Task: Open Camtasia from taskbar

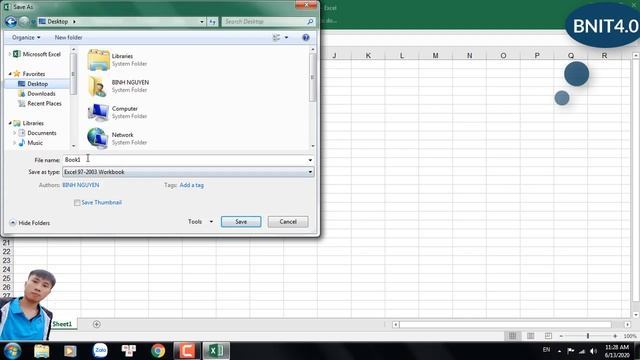Action: tap(187, 351)
